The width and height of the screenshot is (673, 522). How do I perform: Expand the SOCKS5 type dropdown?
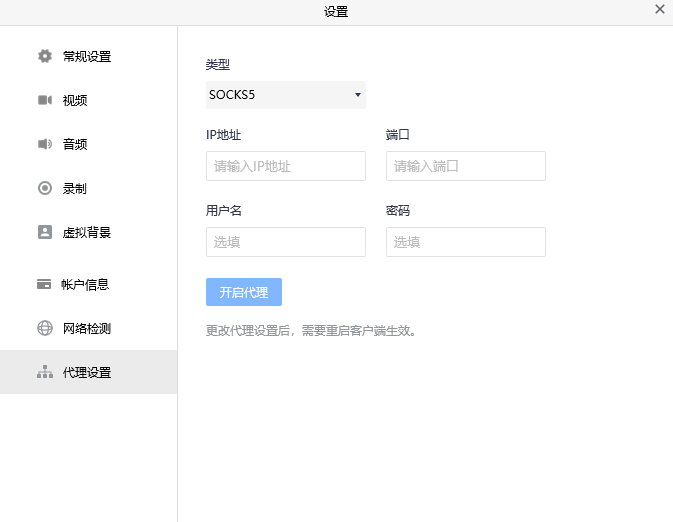[x=285, y=95]
